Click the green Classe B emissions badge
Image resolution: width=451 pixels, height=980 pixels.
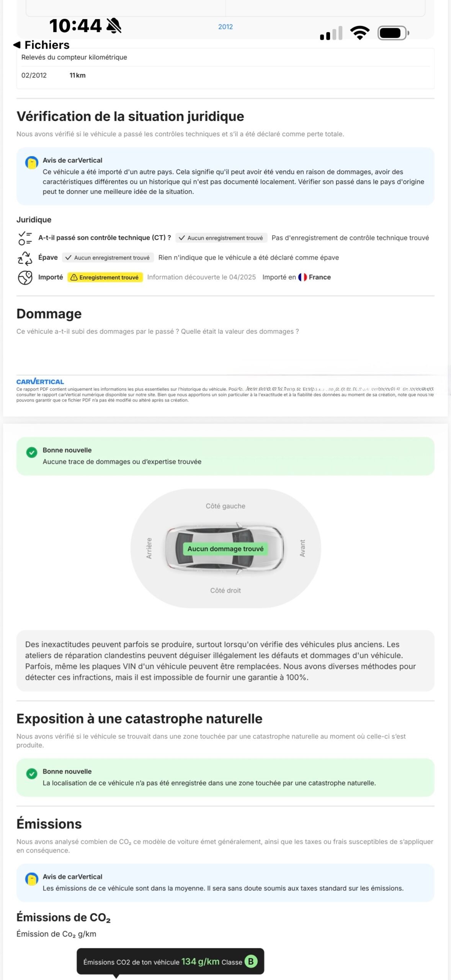251,961
